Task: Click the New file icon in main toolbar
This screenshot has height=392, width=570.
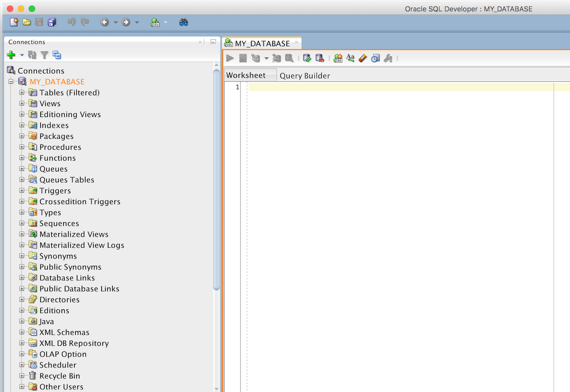Action: [x=14, y=22]
